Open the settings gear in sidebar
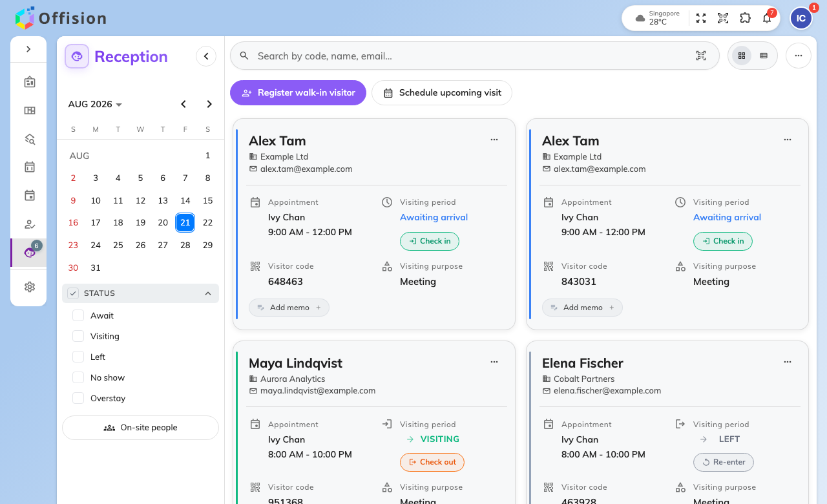 pos(29,287)
